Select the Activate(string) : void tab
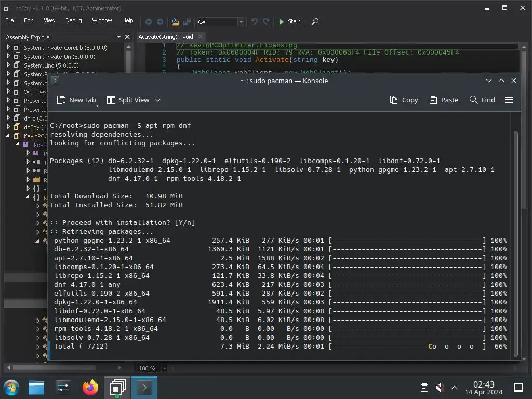Image resolution: width=532 pixels, height=399 pixels. (x=166, y=37)
